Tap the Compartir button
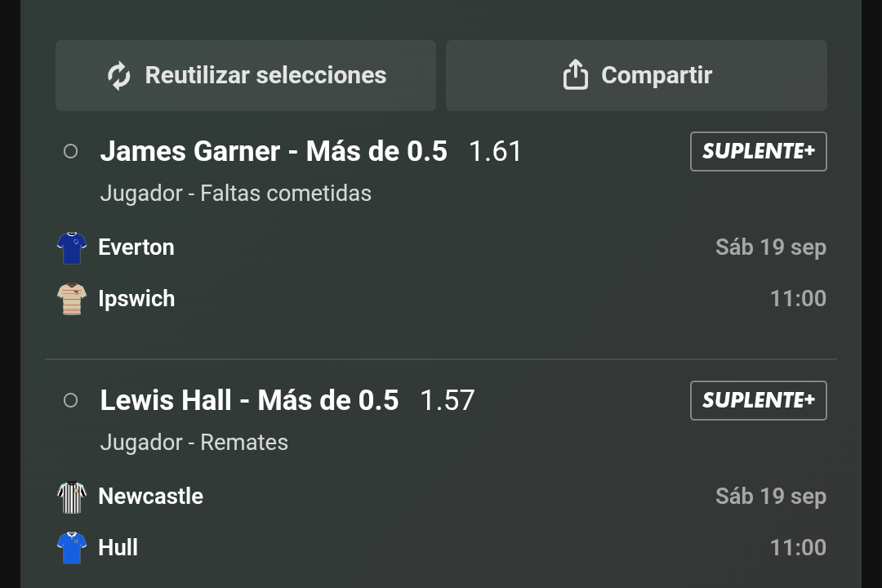This screenshot has width=882, height=588. point(636,75)
